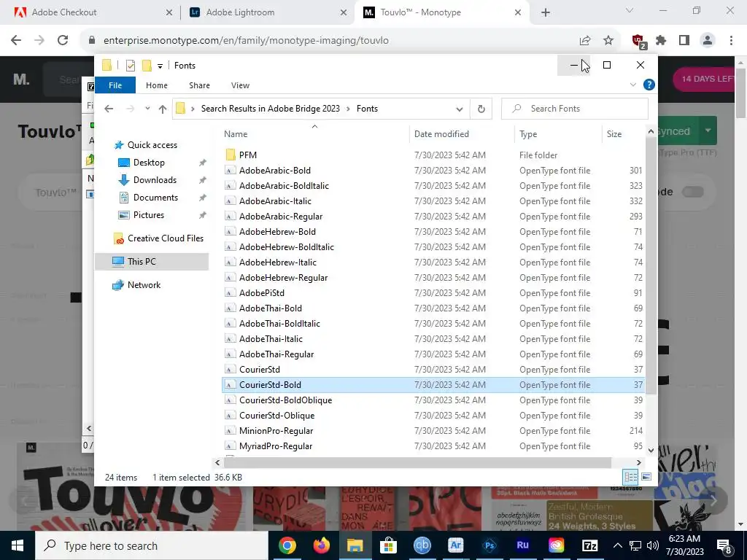Refresh the Fonts folder view
The height and width of the screenshot is (560, 747).
coord(481,109)
